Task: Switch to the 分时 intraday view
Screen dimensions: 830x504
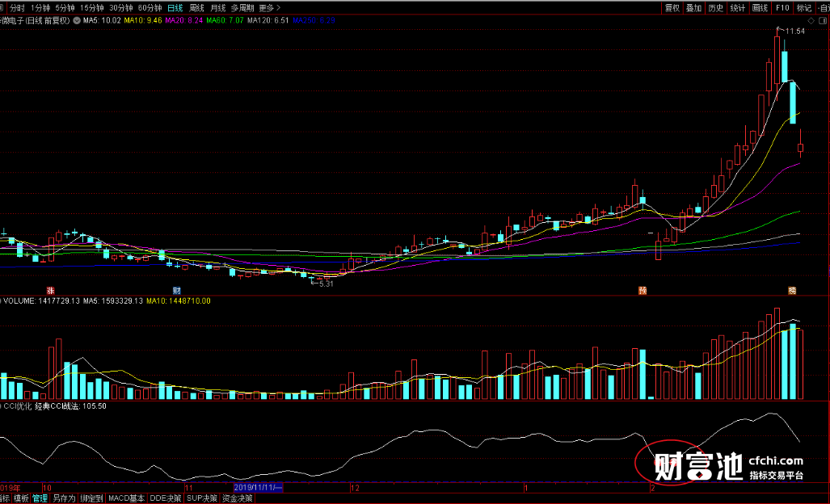Action: point(17,8)
